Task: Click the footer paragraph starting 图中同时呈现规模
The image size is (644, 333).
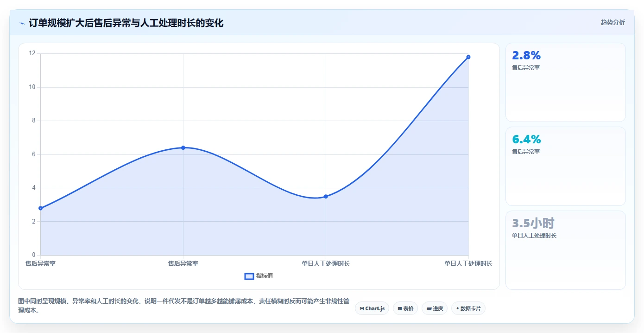Action: point(183,306)
